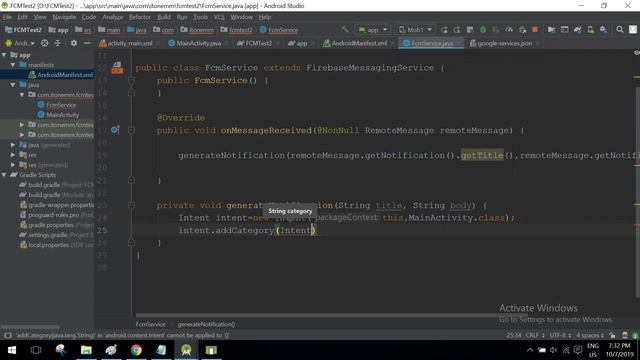The width and height of the screenshot is (640, 360).
Task: Open the Build menu
Action: tap(164, 17)
